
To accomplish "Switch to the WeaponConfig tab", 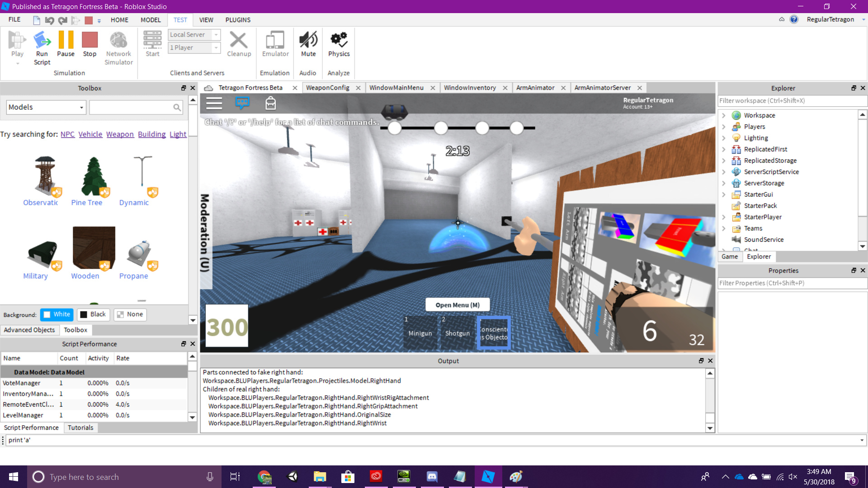I will point(329,87).
